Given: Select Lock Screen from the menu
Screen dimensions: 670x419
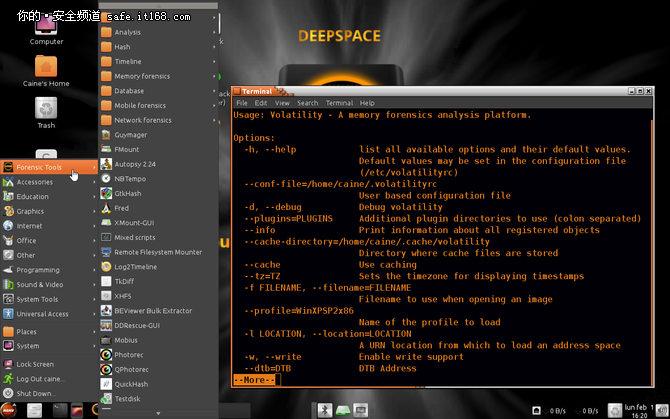Looking at the screenshot, I should [x=35, y=364].
